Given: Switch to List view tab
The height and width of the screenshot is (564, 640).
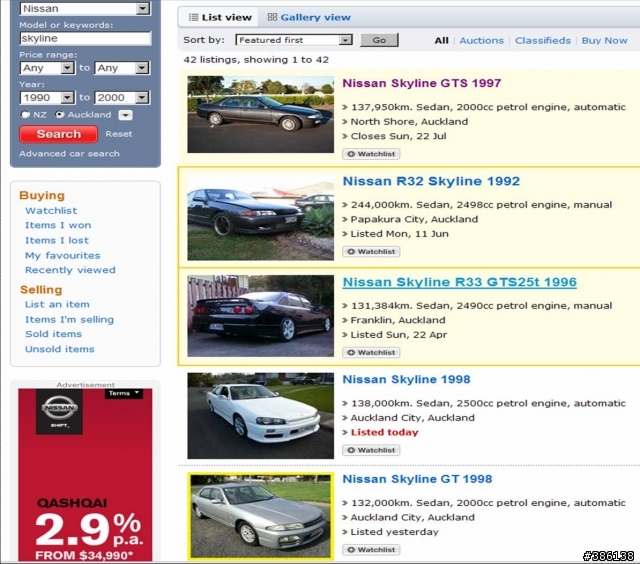Looking at the screenshot, I should tap(219, 17).
